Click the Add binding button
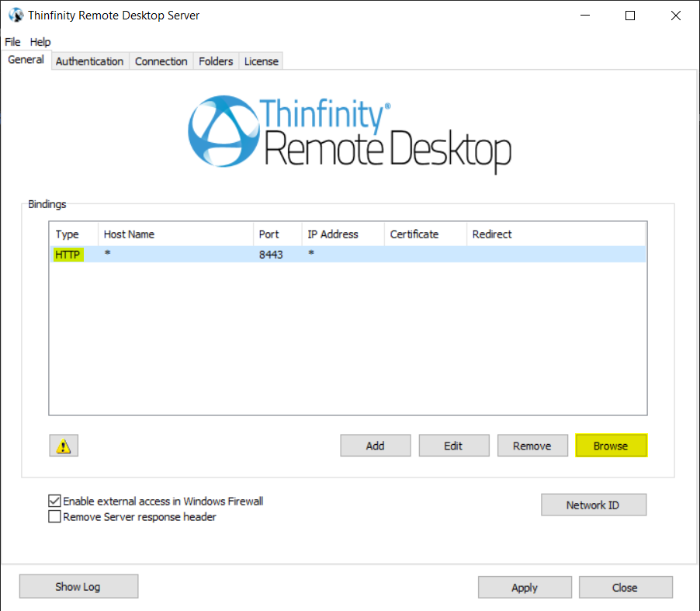The image size is (700, 611). coord(376,446)
